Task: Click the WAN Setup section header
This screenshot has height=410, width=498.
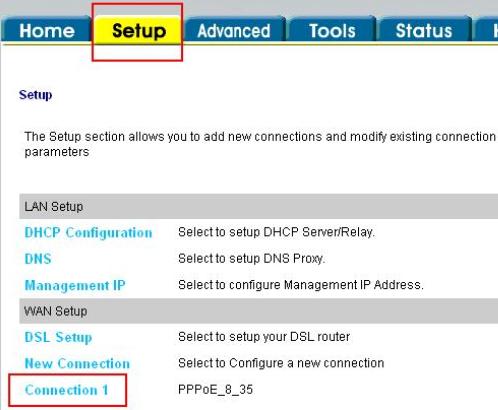Action: [259, 311]
